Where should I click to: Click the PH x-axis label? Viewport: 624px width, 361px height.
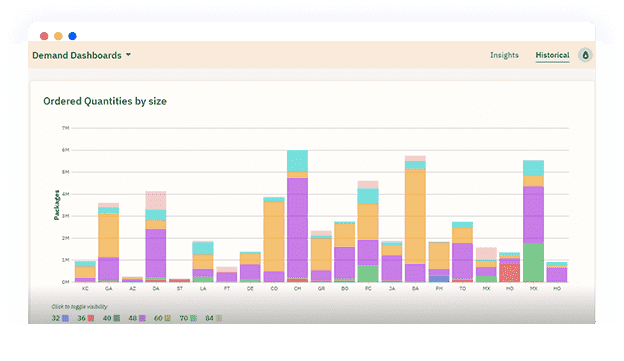coord(439,289)
